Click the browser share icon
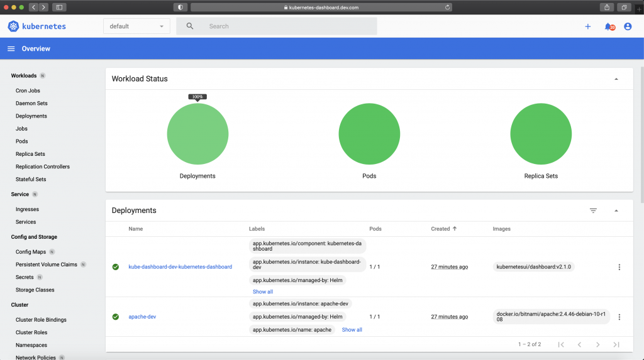The height and width of the screenshot is (360, 644). 607,7
